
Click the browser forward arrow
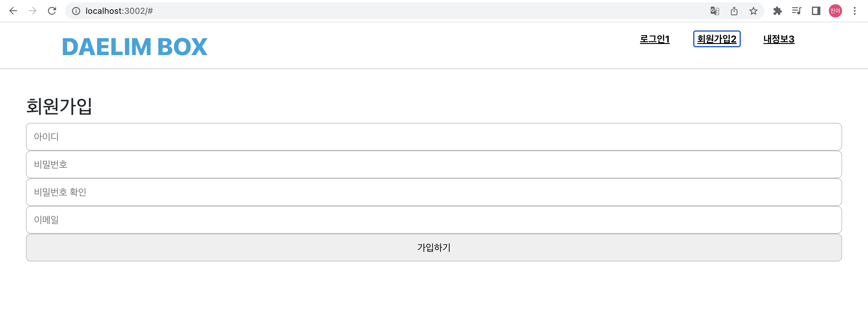point(33,11)
